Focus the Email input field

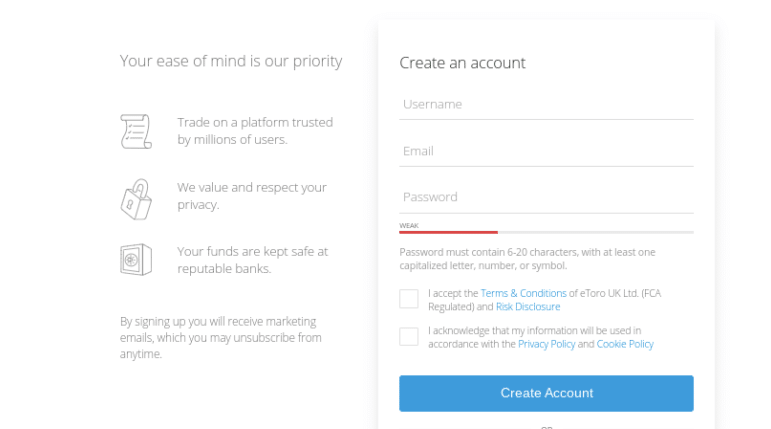tap(546, 152)
